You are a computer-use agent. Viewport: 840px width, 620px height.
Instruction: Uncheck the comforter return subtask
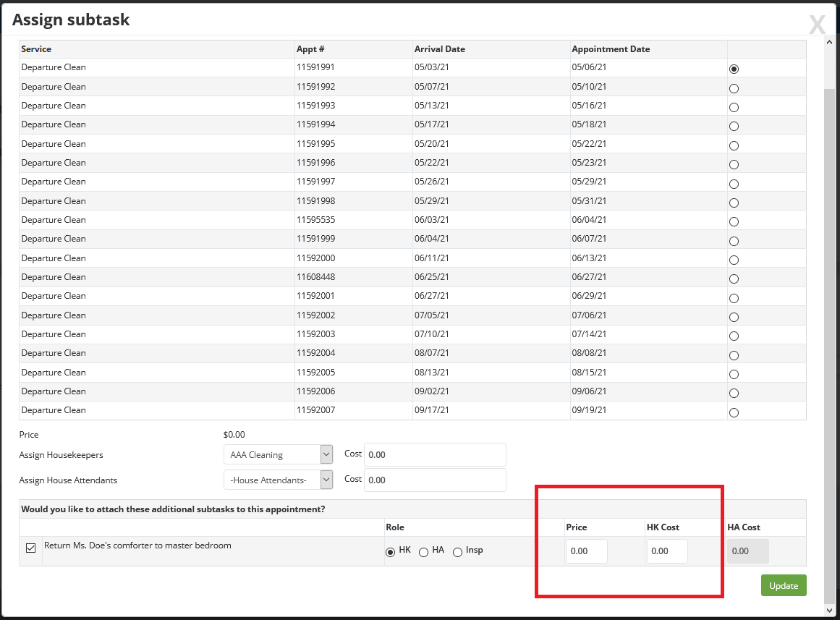pos(30,548)
